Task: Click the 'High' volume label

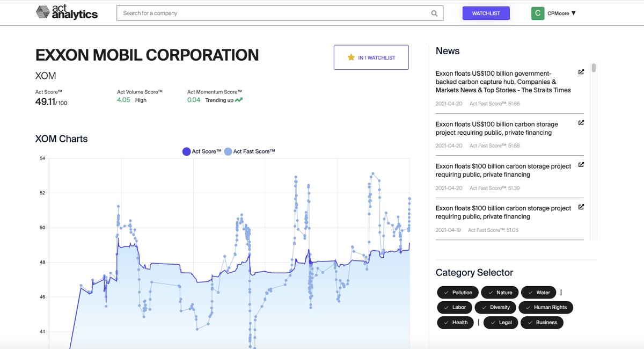Action: pyautogui.click(x=141, y=100)
